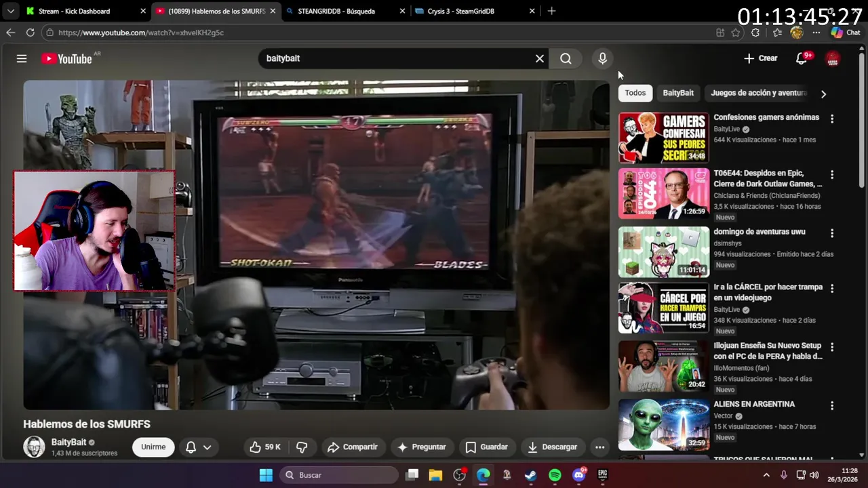Start voice search with microphone icon
This screenshot has width=868, height=488.
coord(602,59)
